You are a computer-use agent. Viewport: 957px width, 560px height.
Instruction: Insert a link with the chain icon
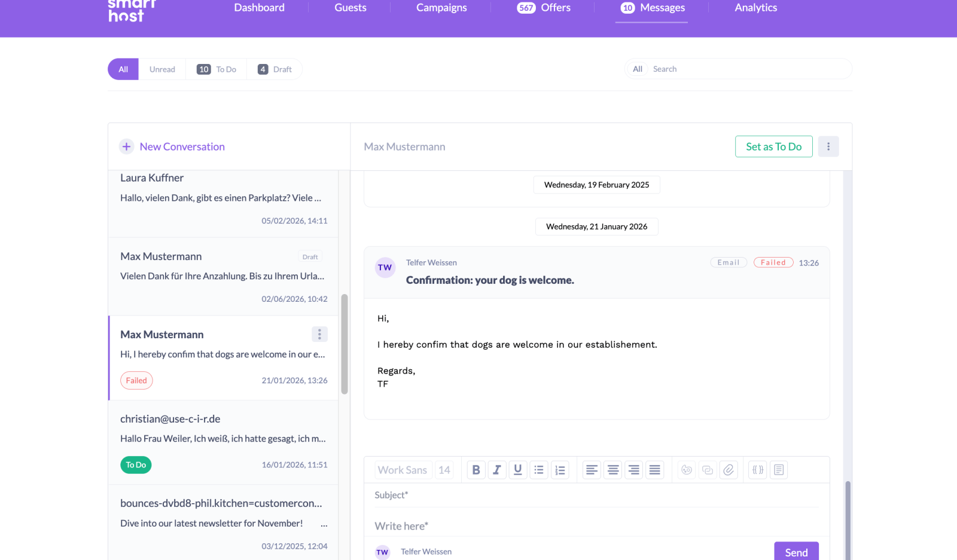[708, 470]
